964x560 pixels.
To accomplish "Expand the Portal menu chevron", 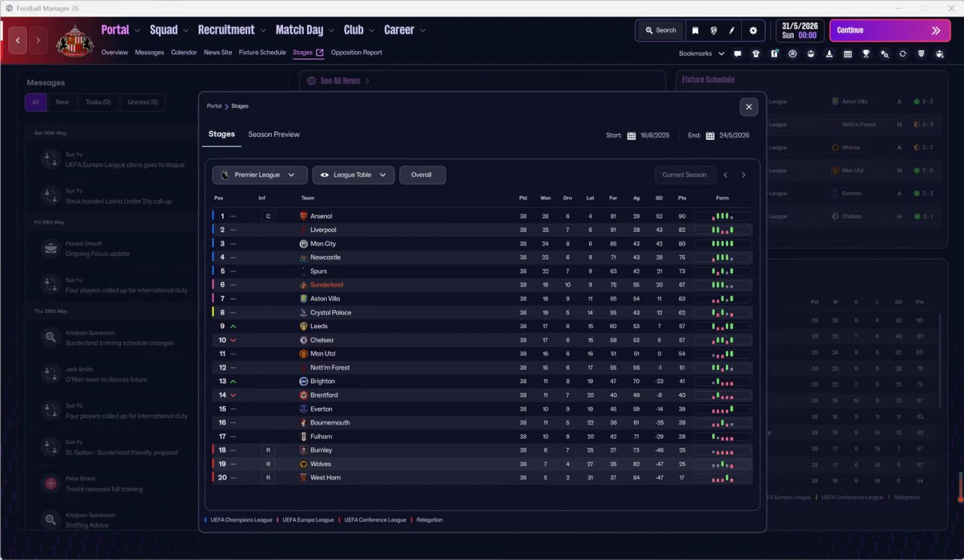I will click(137, 31).
